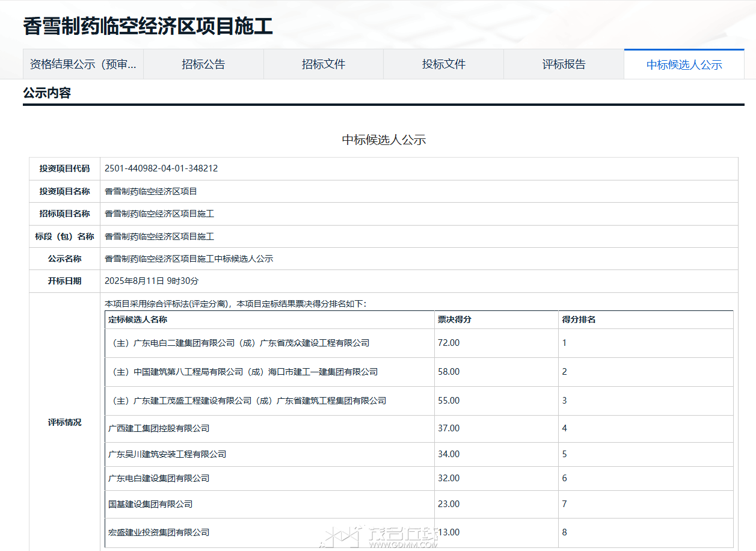Select the first-ranked candidate 广东电白二建集团有限公司 row

(x=239, y=343)
